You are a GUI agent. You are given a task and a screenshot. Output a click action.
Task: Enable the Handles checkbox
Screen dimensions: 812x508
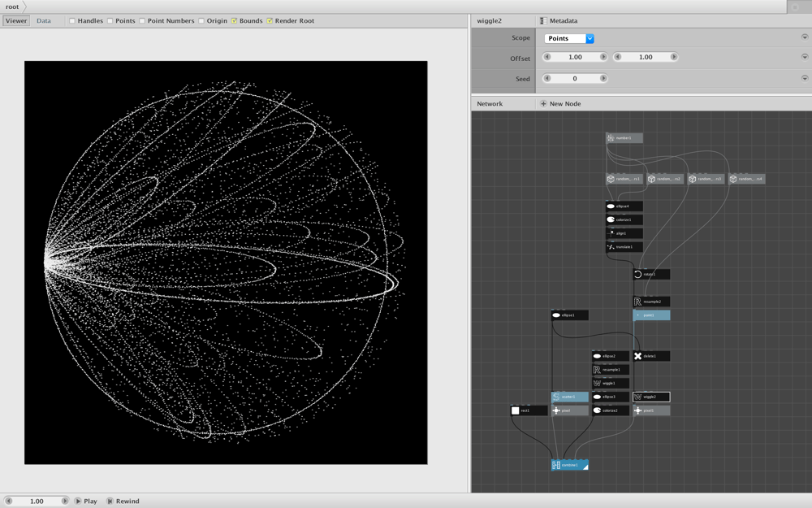(x=72, y=21)
